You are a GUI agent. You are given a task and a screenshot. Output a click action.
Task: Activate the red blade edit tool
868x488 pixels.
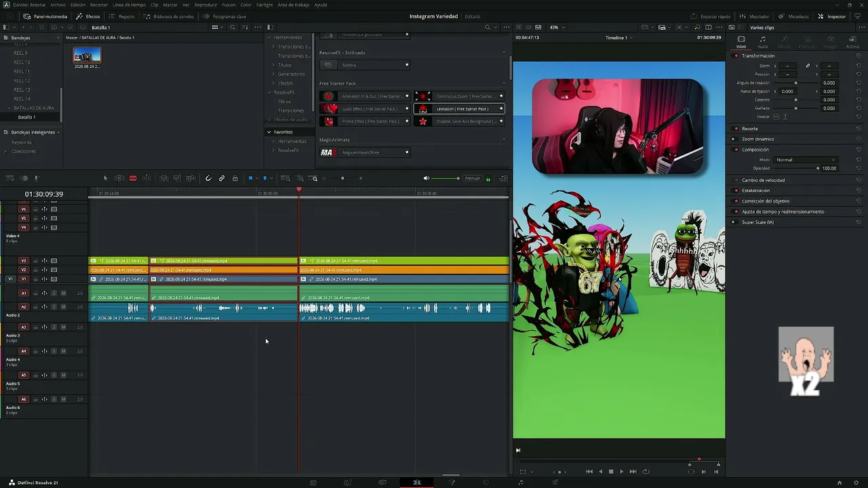coord(133,178)
